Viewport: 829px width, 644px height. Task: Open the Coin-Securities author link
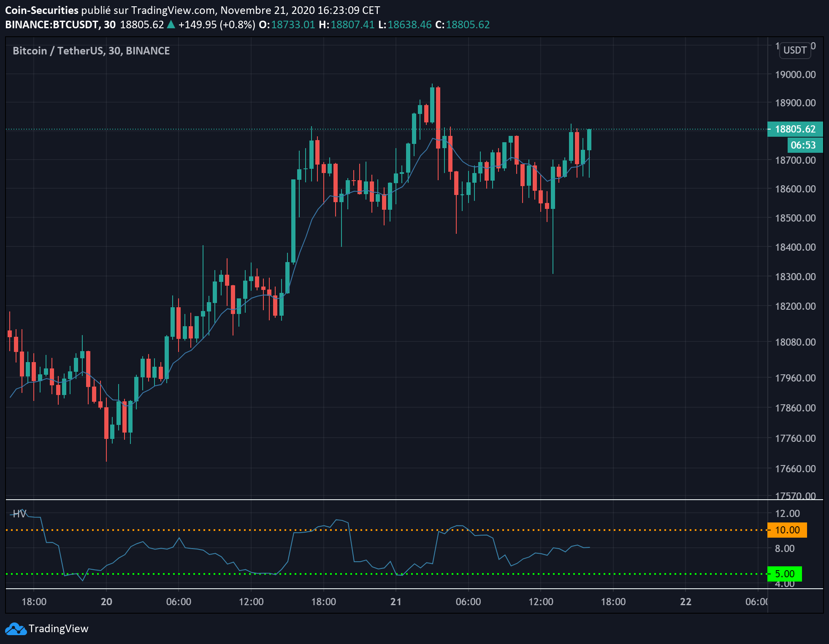(x=41, y=10)
